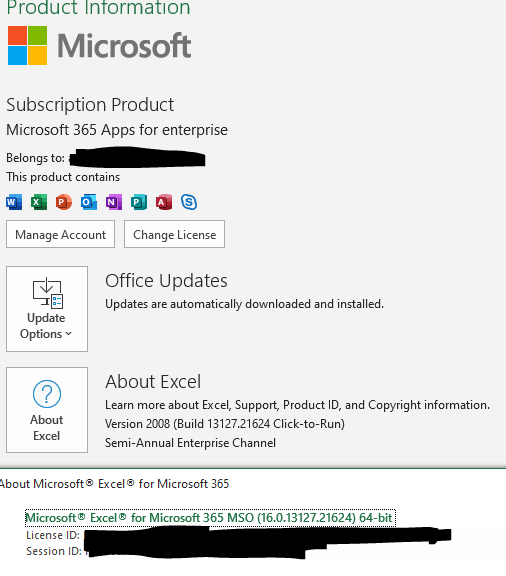Click the About Excel heading text
506x576 pixels.
tap(153, 382)
